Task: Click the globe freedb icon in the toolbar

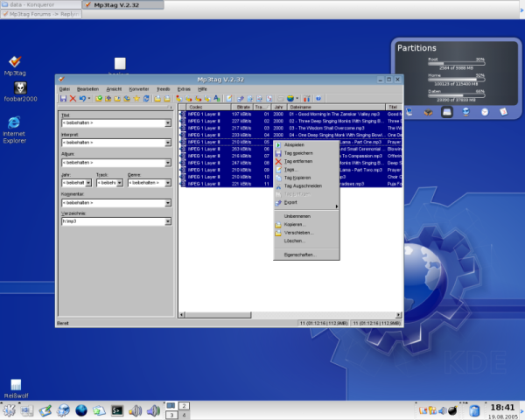Action: pyautogui.click(x=290, y=99)
